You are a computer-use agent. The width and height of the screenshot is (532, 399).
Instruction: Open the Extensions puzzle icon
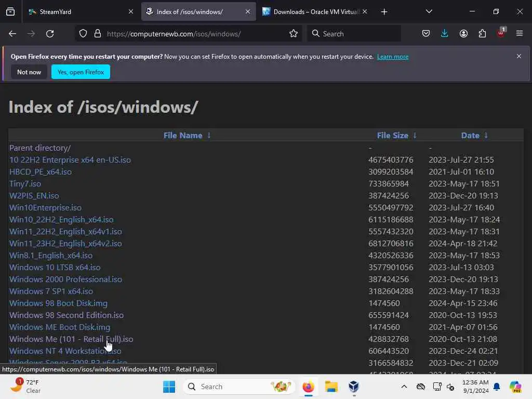click(x=482, y=34)
